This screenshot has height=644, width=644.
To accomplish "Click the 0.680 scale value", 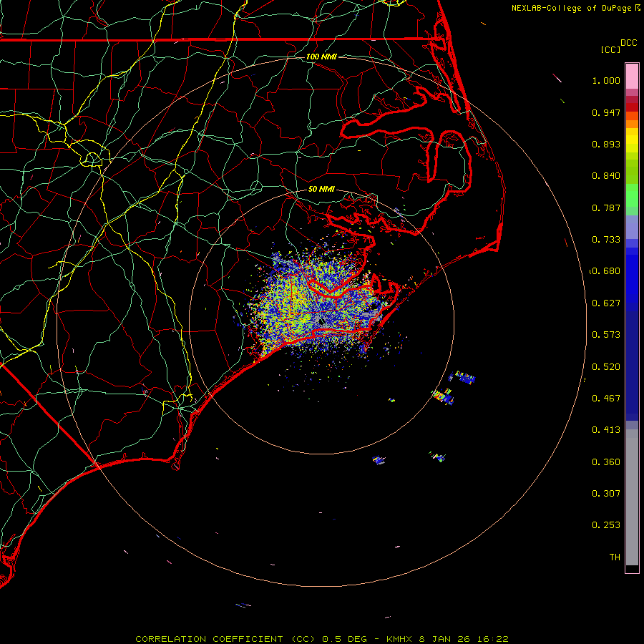I will (606, 271).
